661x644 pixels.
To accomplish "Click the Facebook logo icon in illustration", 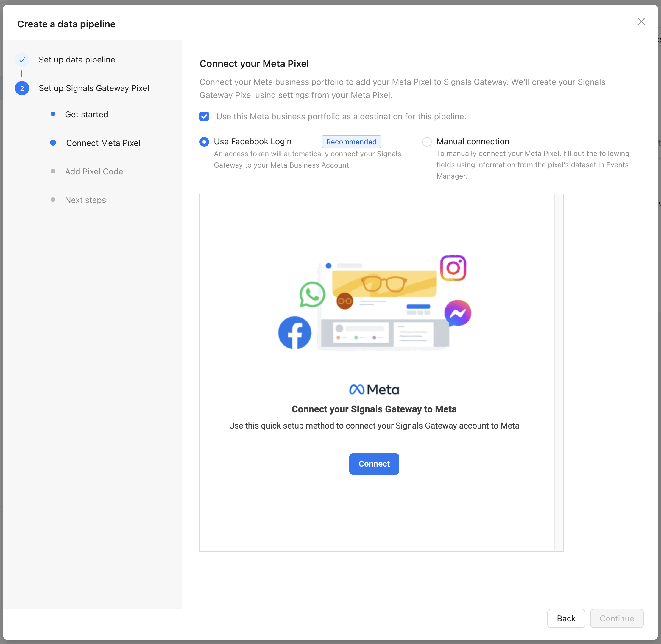I will (x=294, y=332).
